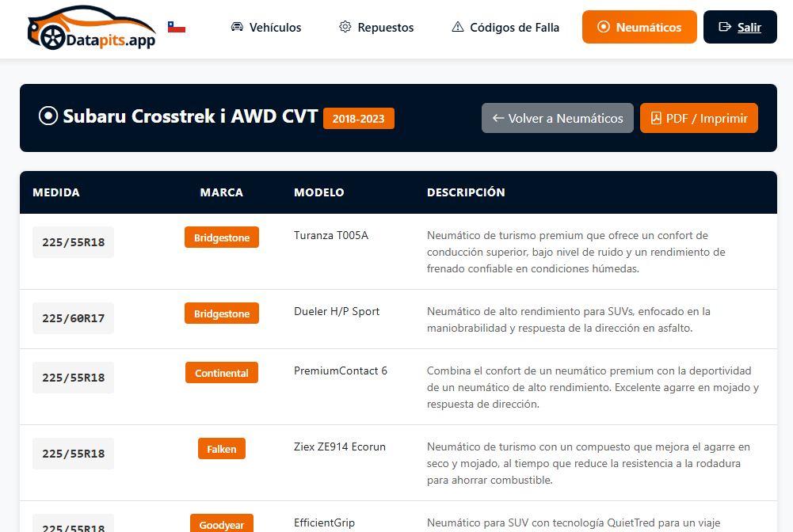Click the Chile flag icon

(177, 27)
